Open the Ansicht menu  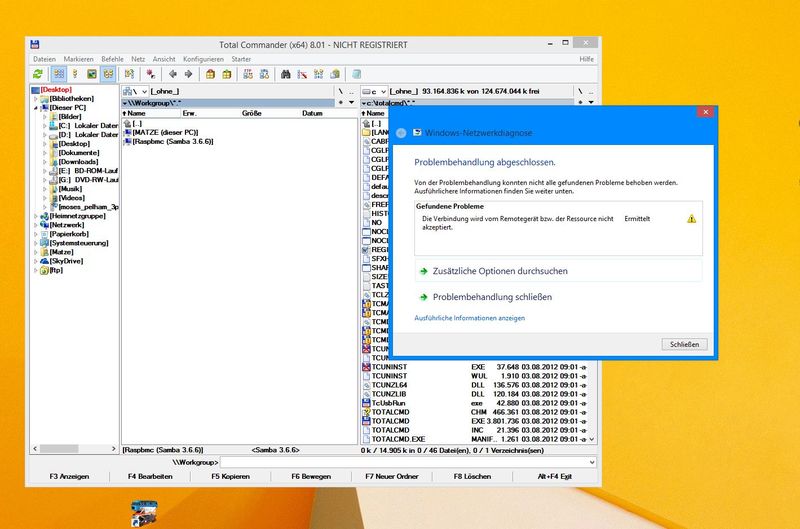click(x=164, y=59)
